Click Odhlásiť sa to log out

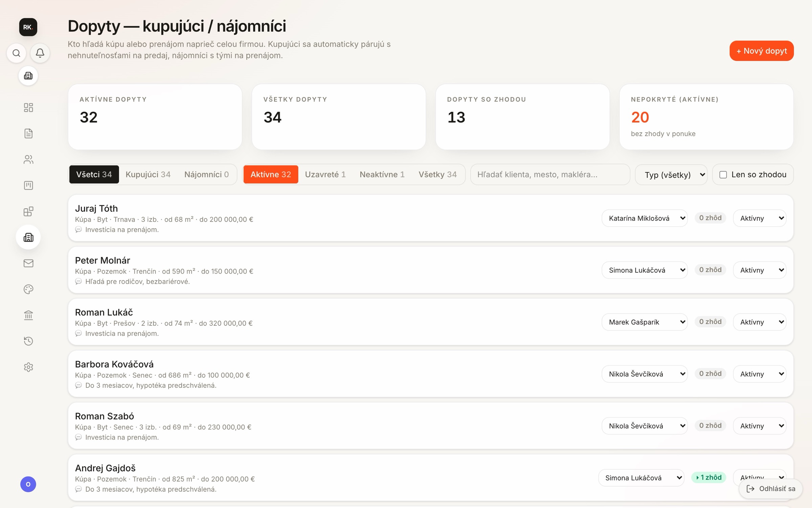pyautogui.click(x=770, y=489)
